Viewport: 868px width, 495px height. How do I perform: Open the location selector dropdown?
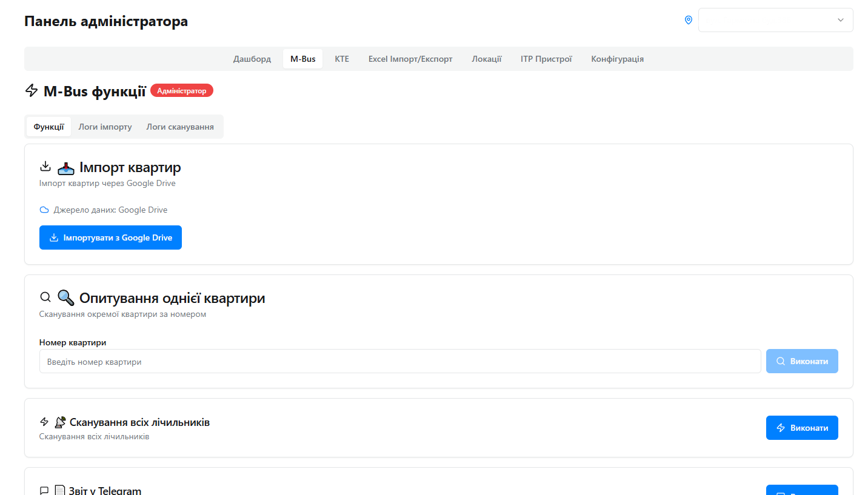775,20
